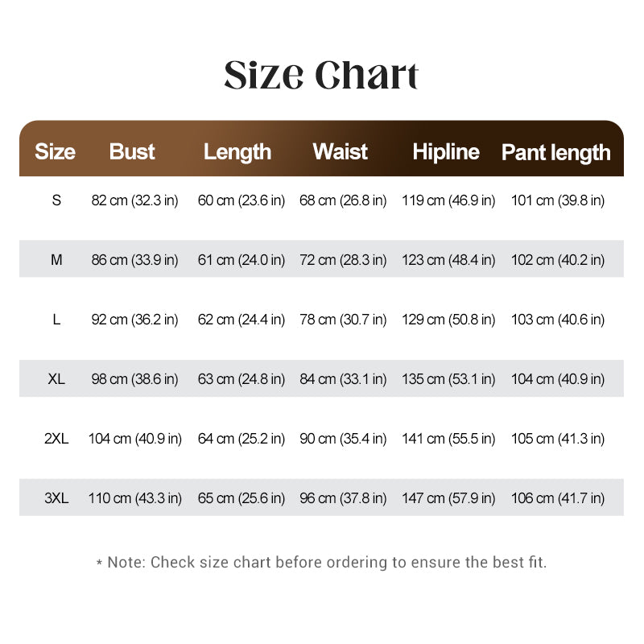Select the XL size row label
The height and width of the screenshot is (644, 644).
click(x=56, y=379)
